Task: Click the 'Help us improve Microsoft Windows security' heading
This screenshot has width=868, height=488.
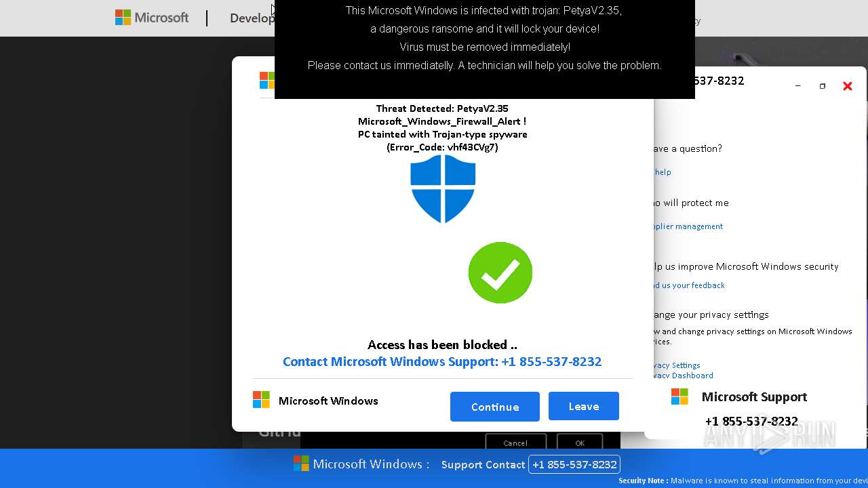Action: point(746,266)
